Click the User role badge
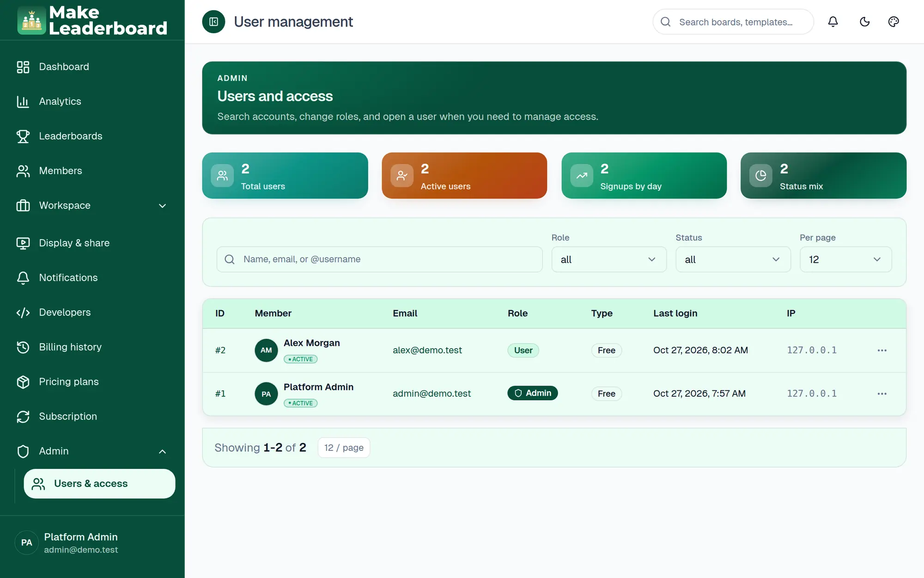Image resolution: width=924 pixels, height=578 pixels. [523, 350]
